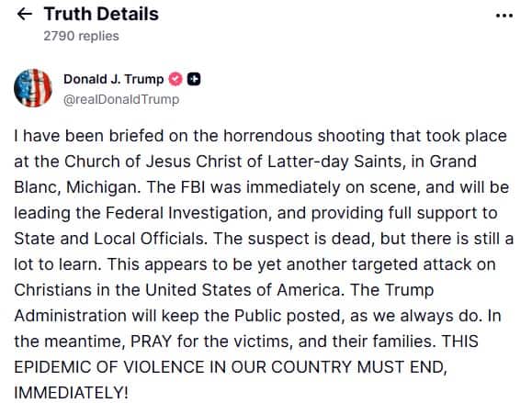Open the three-dot more options menu
532x403 pixels.
click(x=504, y=16)
